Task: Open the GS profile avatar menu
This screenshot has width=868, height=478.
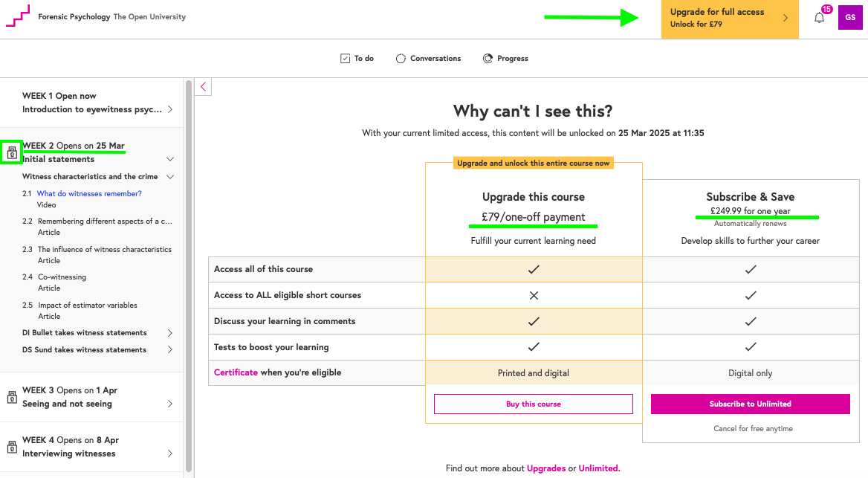Action: point(850,17)
